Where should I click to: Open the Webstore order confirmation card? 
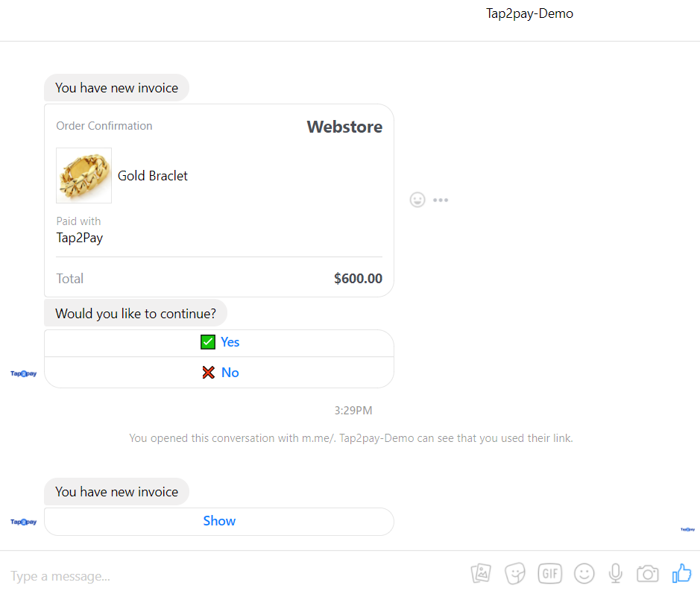[219, 199]
